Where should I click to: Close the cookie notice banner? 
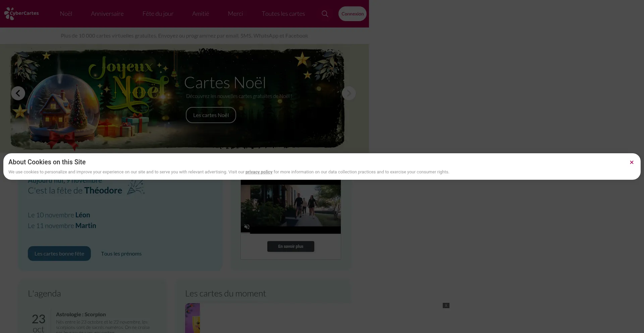632,162
